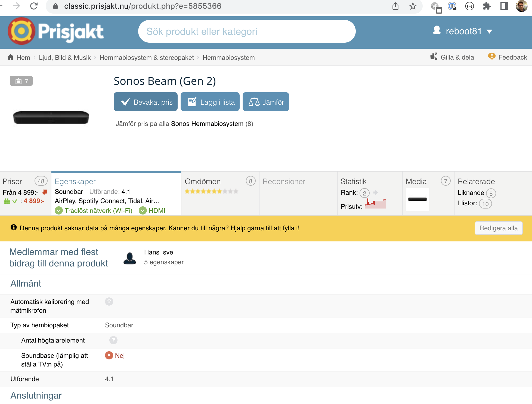Toggle the Bevakat pris price watch

point(146,102)
